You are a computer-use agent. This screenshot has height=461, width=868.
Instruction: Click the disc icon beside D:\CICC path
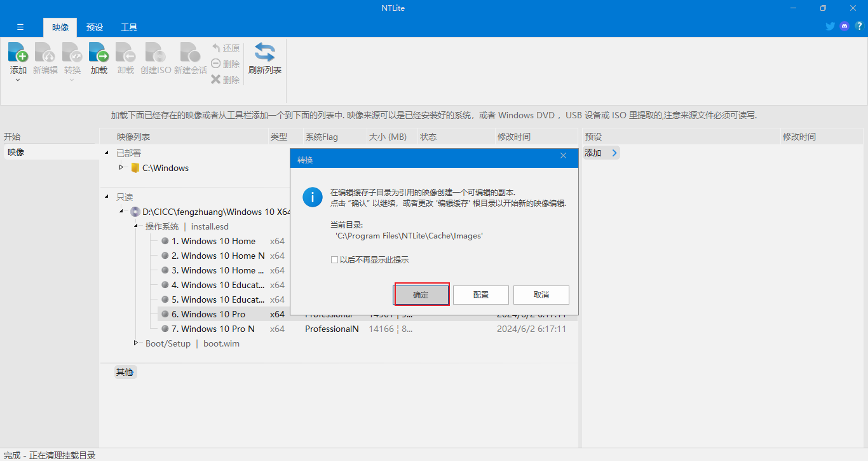(x=135, y=212)
